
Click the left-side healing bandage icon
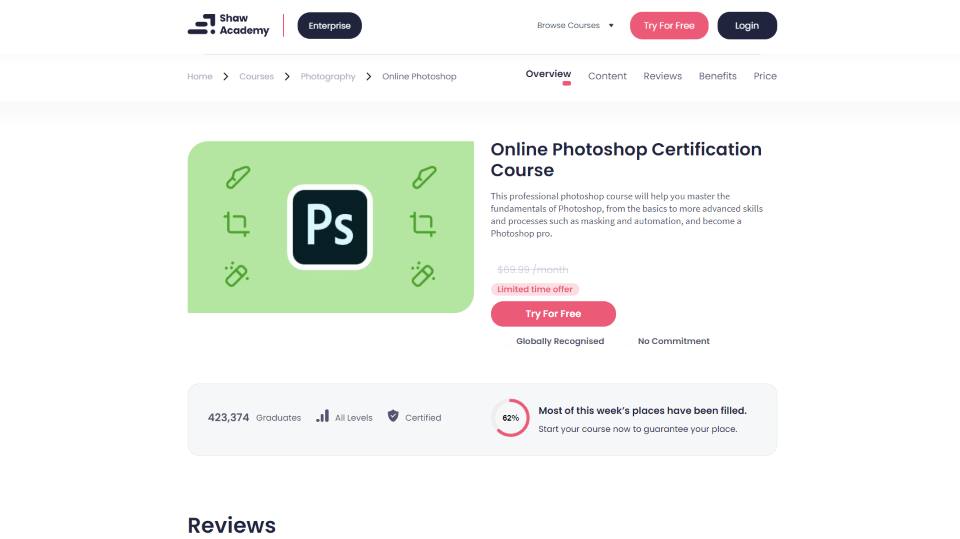[x=236, y=274]
